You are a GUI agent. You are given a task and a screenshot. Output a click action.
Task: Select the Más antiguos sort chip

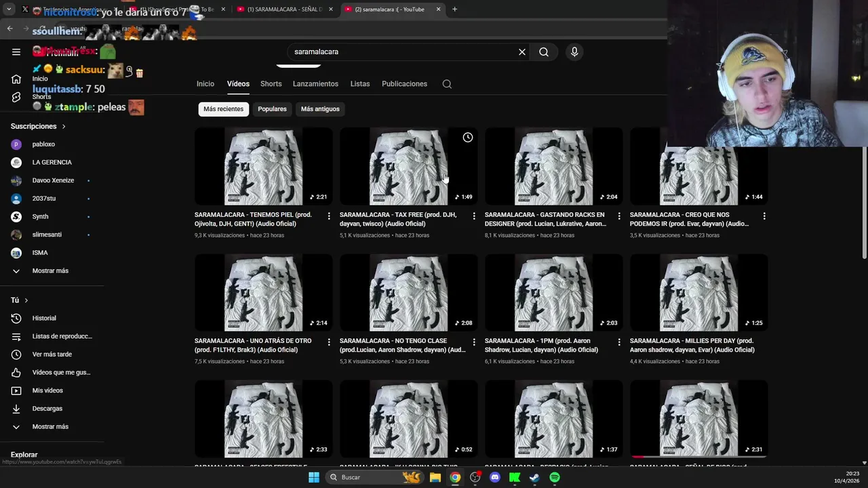320,109
